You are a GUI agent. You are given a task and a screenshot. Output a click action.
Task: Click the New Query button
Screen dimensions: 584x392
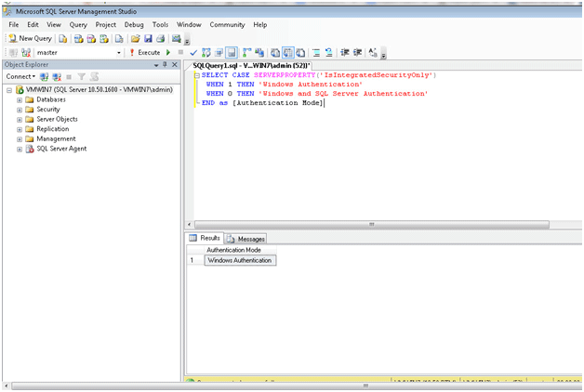pyautogui.click(x=30, y=38)
